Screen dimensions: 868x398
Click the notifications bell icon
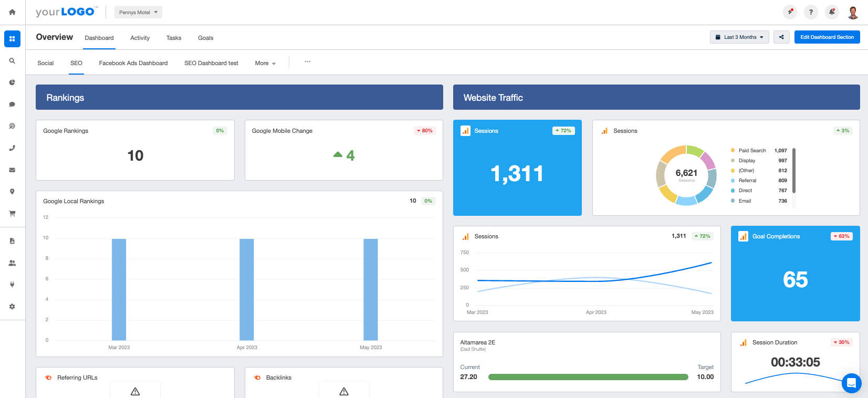tap(832, 12)
